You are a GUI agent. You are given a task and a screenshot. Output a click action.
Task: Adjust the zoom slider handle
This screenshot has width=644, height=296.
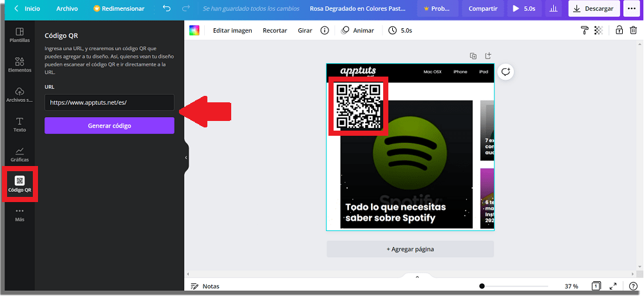[x=482, y=286]
